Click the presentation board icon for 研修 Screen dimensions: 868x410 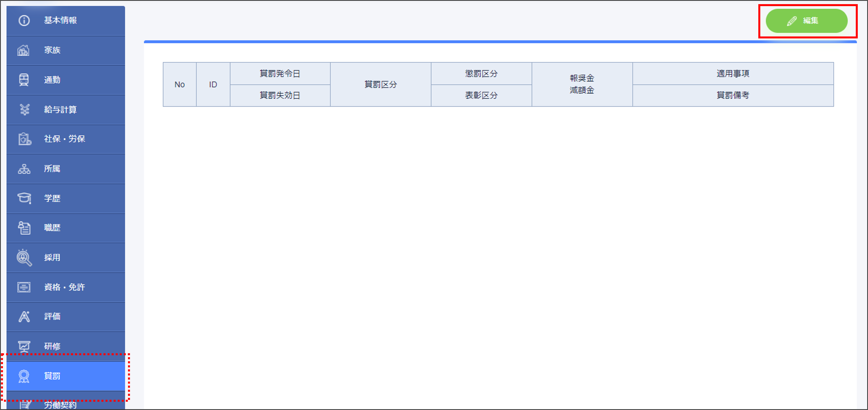tap(24, 346)
